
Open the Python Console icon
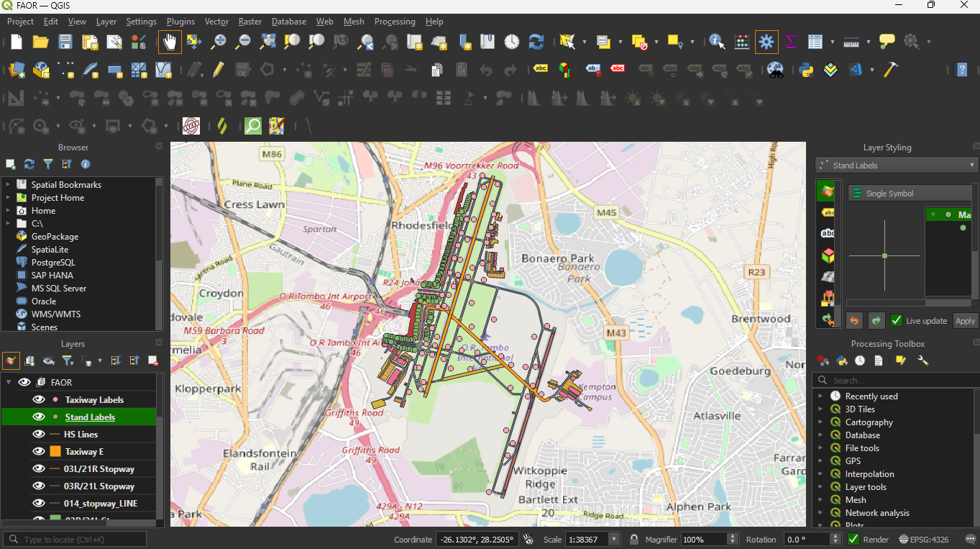806,70
